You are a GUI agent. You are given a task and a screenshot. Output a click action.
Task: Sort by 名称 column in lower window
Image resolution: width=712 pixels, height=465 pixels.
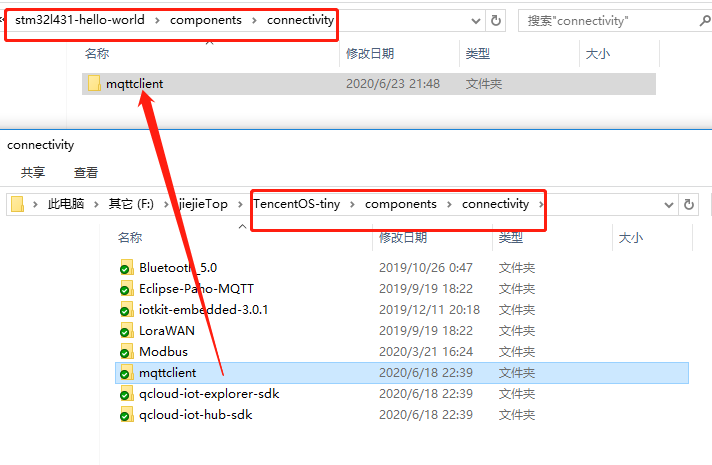[130, 237]
